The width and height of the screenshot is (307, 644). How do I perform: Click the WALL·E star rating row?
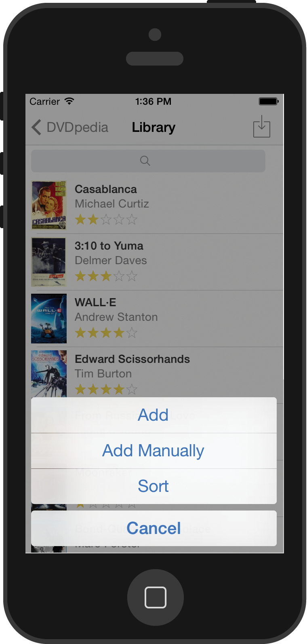point(106,333)
